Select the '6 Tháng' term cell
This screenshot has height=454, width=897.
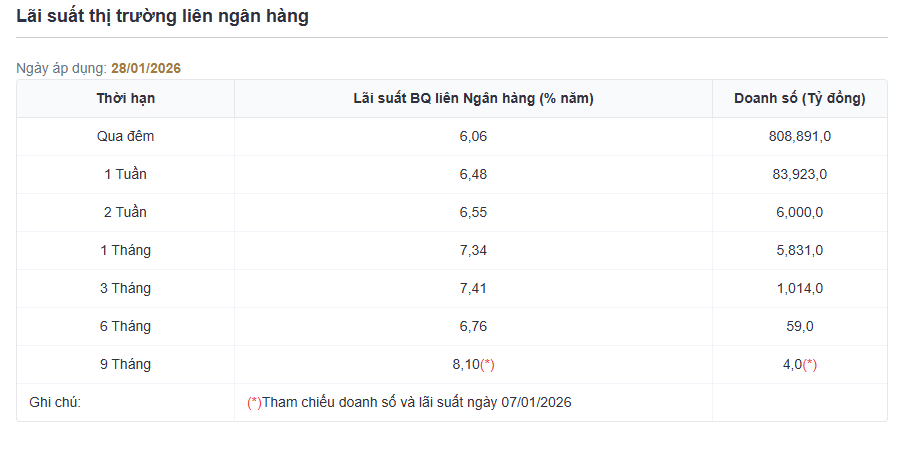point(125,326)
